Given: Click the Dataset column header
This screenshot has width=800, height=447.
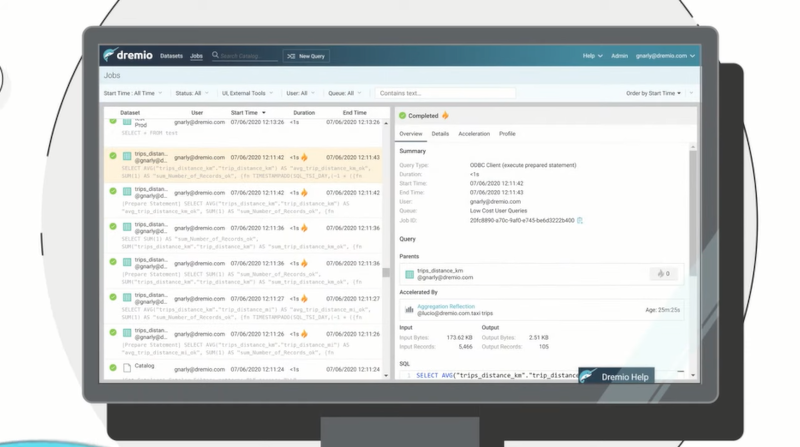Looking at the screenshot, I should pos(130,113).
